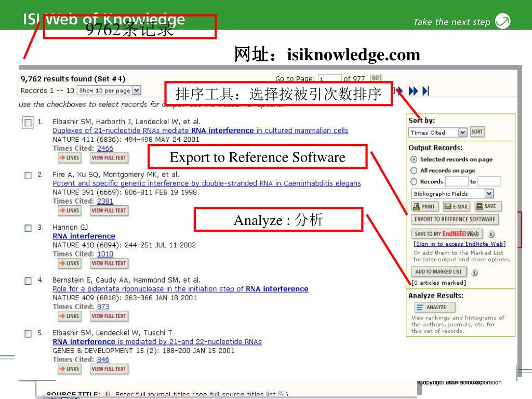Image resolution: width=532 pixels, height=399 pixels.
Task: Open Role for a bidentate ribonuclease article
Action: pos(180,289)
